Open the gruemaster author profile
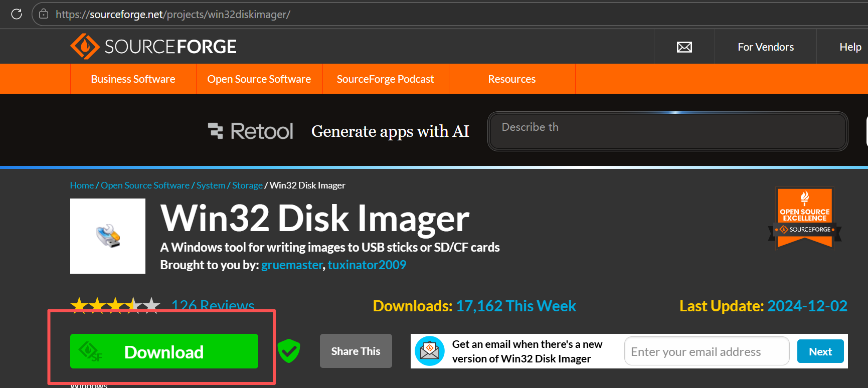 tap(292, 265)
